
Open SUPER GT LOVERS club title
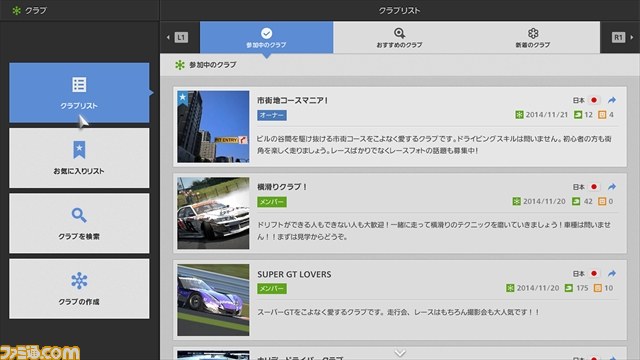pyautogui.click(x=294, y=274)
